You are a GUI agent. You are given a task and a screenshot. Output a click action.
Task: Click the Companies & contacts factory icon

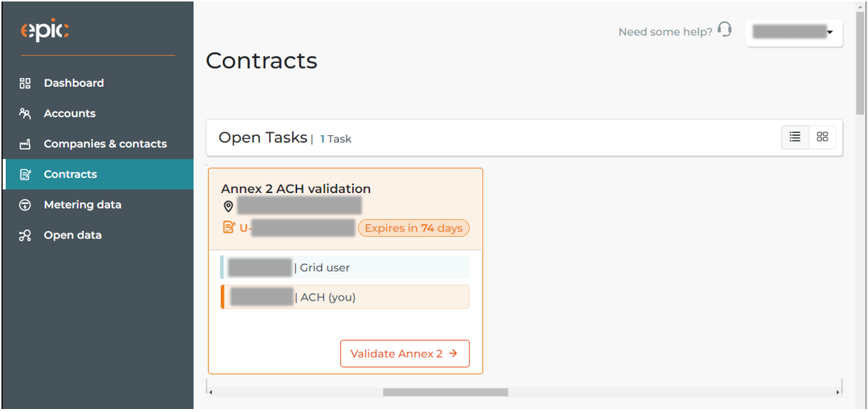[x=25, y=144]
